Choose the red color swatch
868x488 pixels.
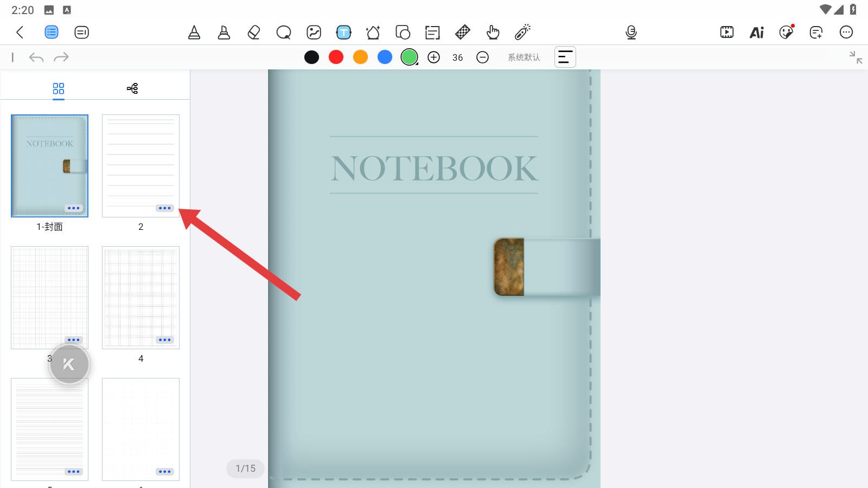pos(336,57)
